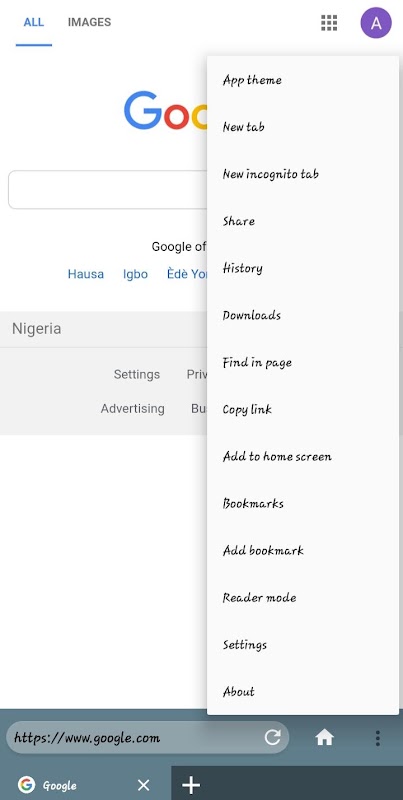Tap the three-dot overflow menu icon
Viewport: 403px width, 800px height.
377,738
